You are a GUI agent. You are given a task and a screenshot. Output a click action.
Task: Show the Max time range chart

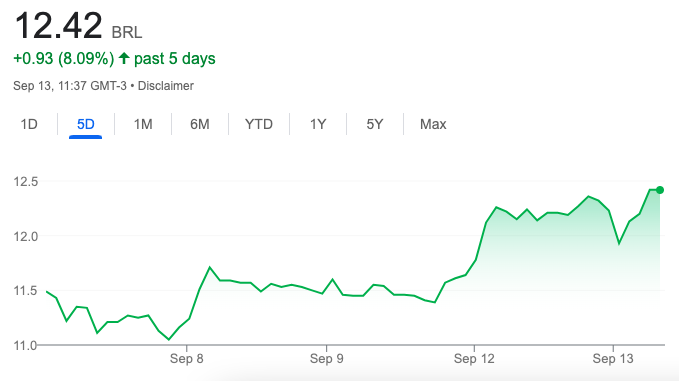tap(433, 124)
